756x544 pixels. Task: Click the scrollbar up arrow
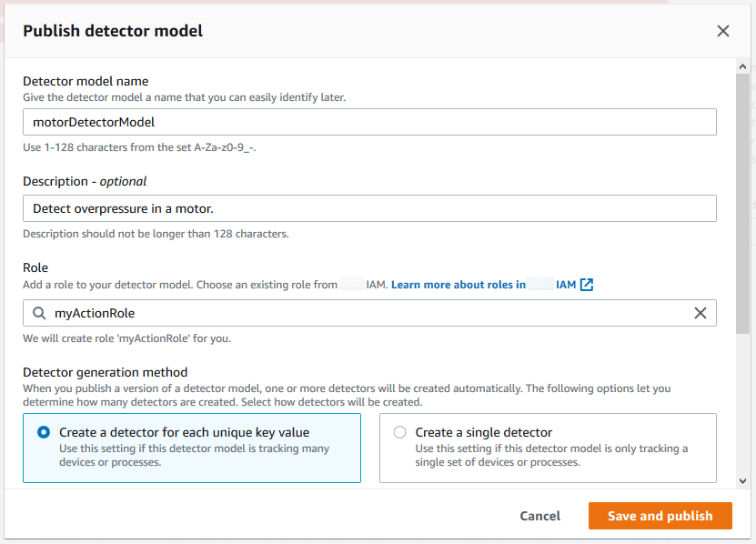[743, 67]
